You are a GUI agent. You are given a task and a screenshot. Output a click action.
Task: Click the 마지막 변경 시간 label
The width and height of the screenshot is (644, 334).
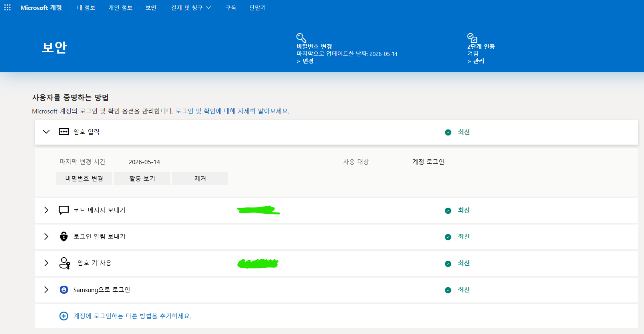(x=82, y=162)
